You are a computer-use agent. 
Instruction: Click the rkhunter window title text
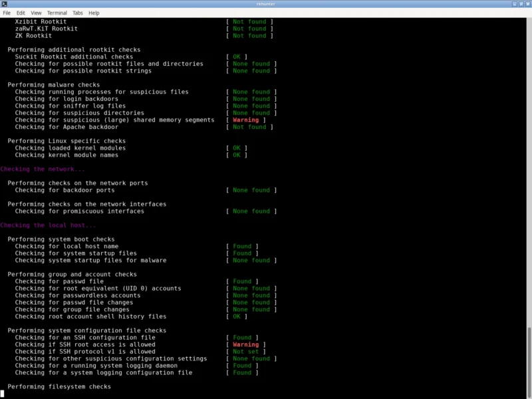[265, 4]
